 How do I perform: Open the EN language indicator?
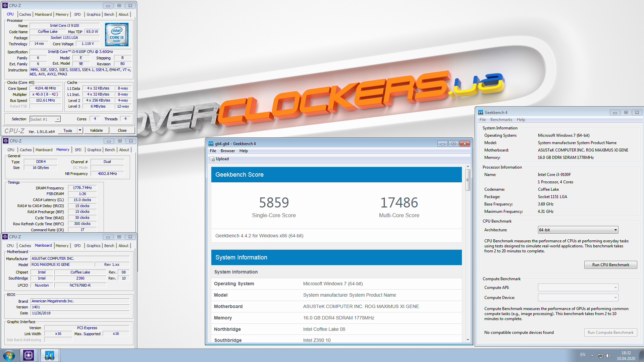583,355
